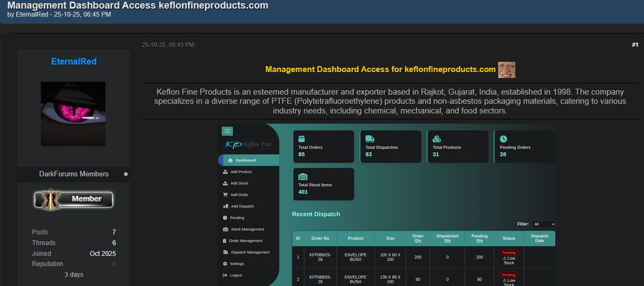The width and height of the screenshot is (644, 286).
Task: Open Stock Management in the sidebar
Action: pos(247,230)
